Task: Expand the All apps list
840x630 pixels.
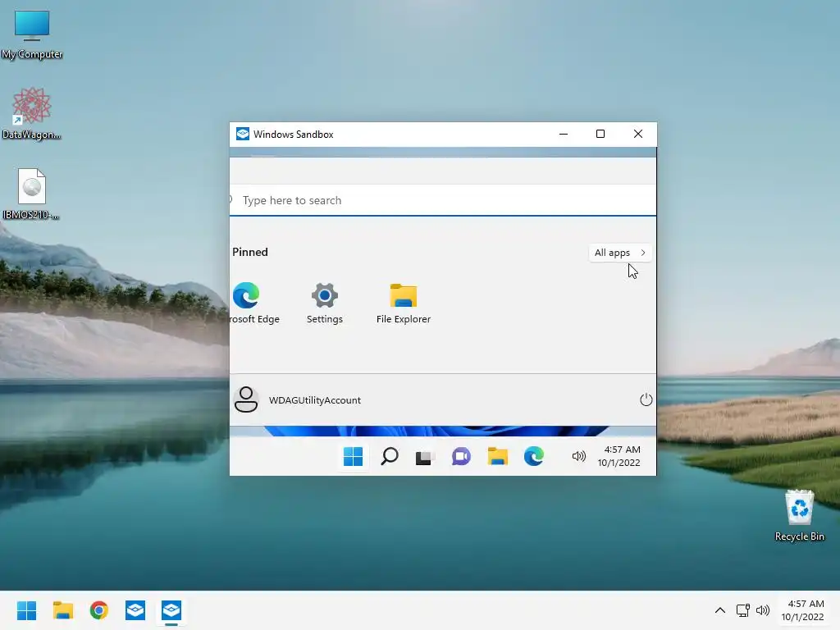Action: pyautogui.click(x=620, y=253)
